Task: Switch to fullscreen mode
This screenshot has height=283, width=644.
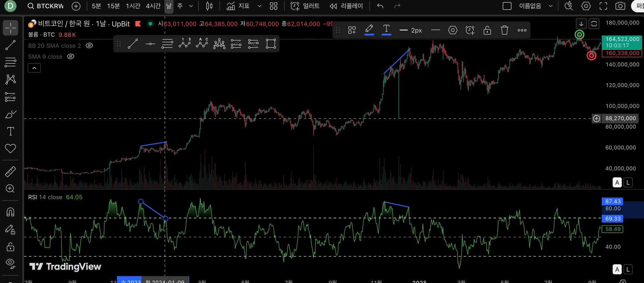Action: click(x=603, y=6)
